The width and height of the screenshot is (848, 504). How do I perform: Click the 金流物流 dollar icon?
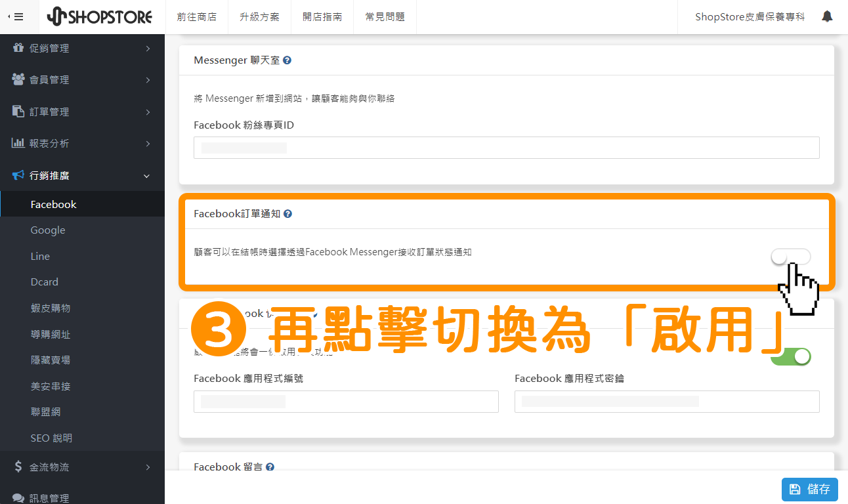click(x=18, y=467)
